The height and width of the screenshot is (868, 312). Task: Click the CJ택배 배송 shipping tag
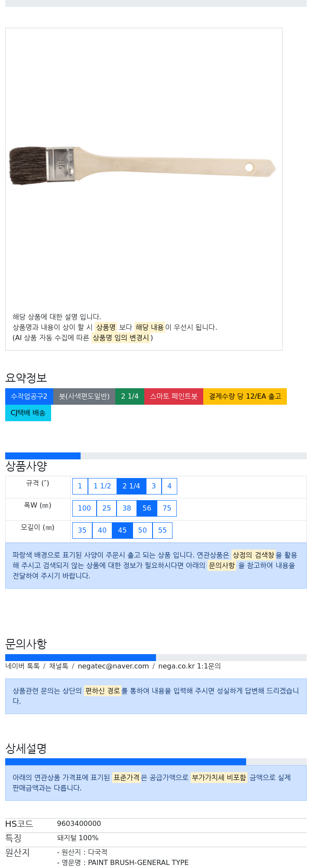(x=28, y=413)
